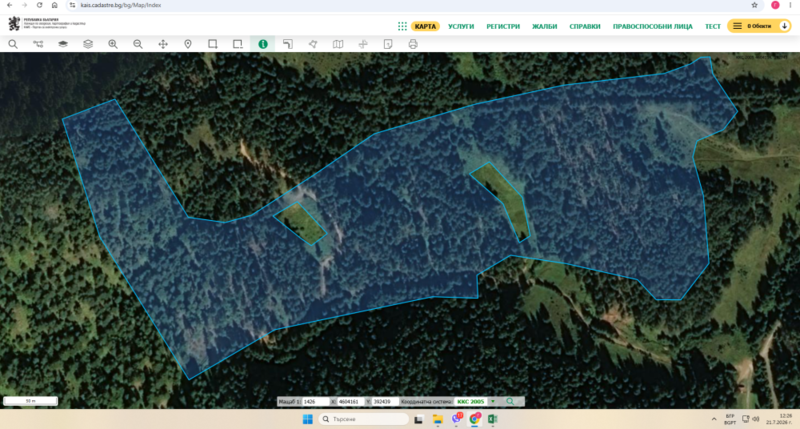Bookmark the page with star icon

[754, 5]
